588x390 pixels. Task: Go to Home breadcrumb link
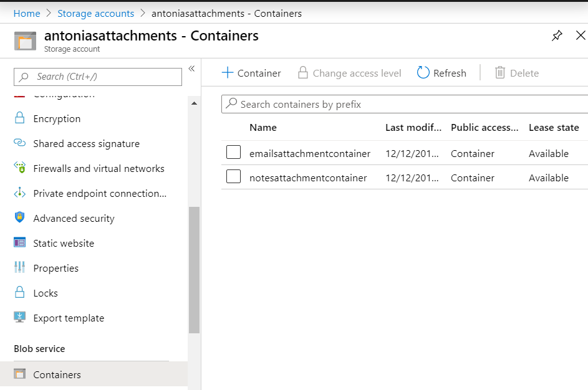pos(27,14)
